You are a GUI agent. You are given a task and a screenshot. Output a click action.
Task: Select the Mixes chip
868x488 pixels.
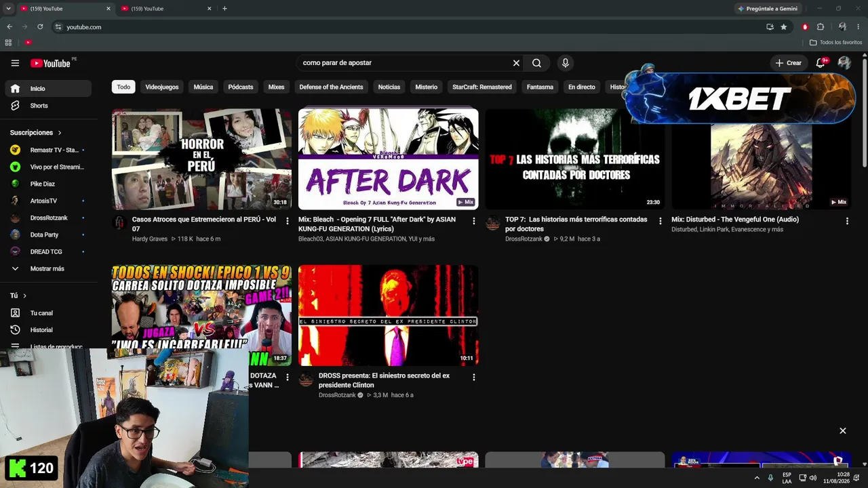pos(276,87)
